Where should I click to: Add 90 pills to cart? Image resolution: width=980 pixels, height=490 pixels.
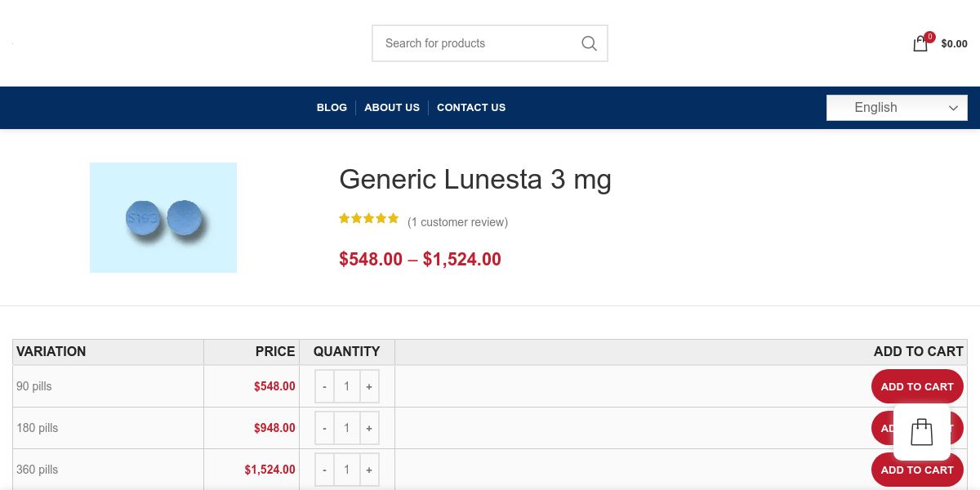[916, 386]
